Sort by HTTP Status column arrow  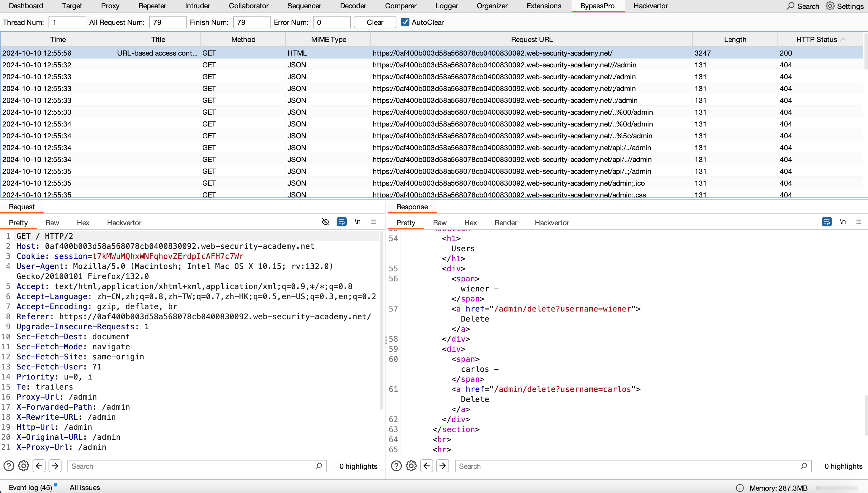tap(843, 39)
